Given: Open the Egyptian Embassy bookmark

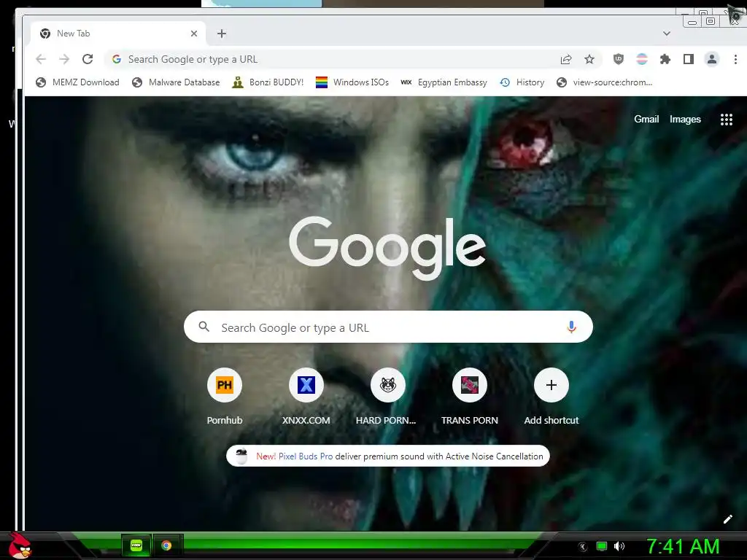Looking at the screenshot, I should point(444,82).
